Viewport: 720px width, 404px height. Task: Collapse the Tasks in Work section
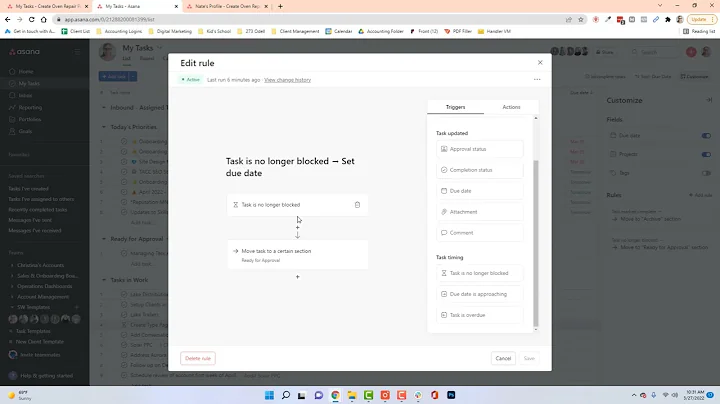104,280
